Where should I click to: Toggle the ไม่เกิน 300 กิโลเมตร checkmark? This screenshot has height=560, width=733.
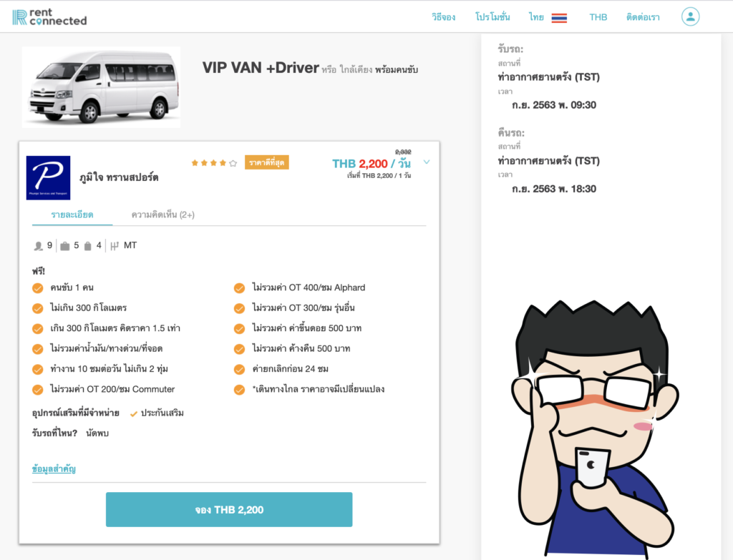pyautogui.click(x=37, y=308)
